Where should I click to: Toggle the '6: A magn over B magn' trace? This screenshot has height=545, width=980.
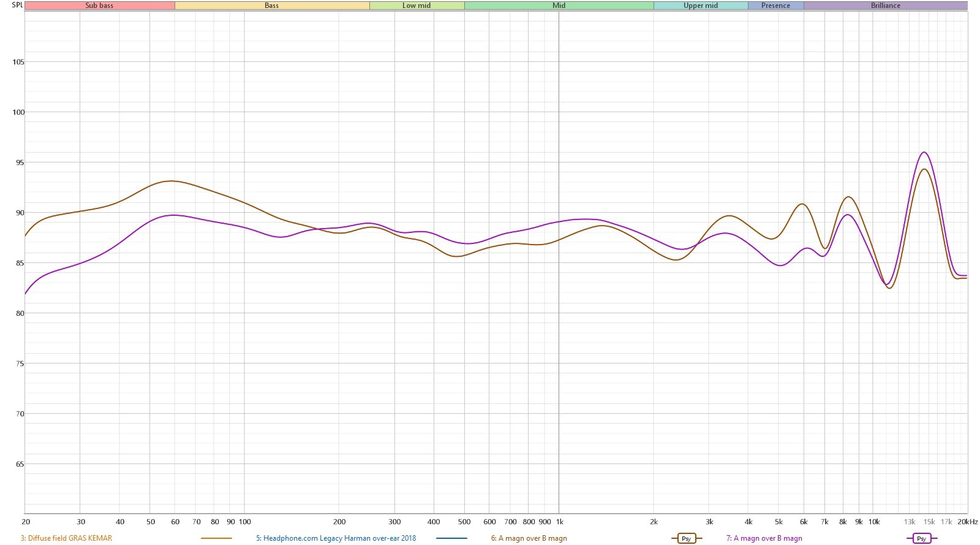[529, 538]
